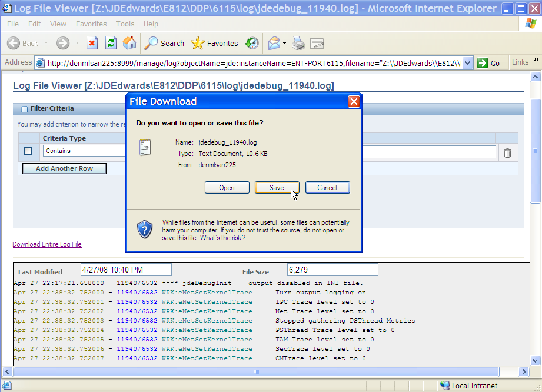
Task: Click the IE icon in the title bar
Action: click(x=6, y=8)
